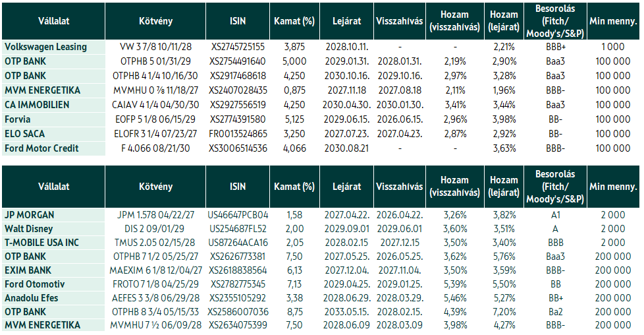Click the Min menny. header in bottom table
This screenshot has width=644, height=335.
click(613, 187)
